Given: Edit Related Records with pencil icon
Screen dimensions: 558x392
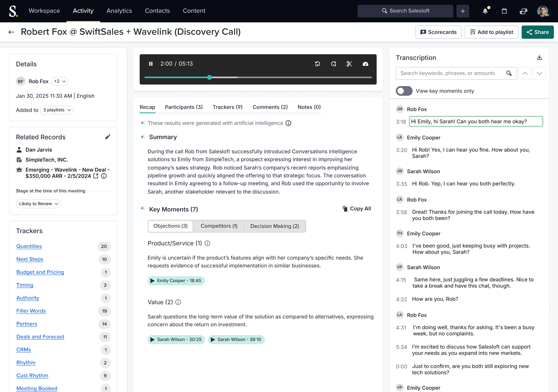Looking at the screenshot, I should coord(108,137).
